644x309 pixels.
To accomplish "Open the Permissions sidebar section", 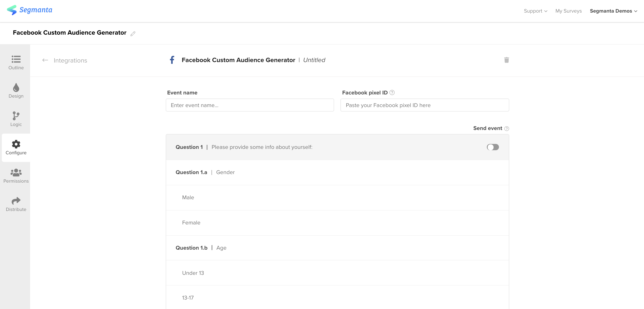I will coord(16,176).
